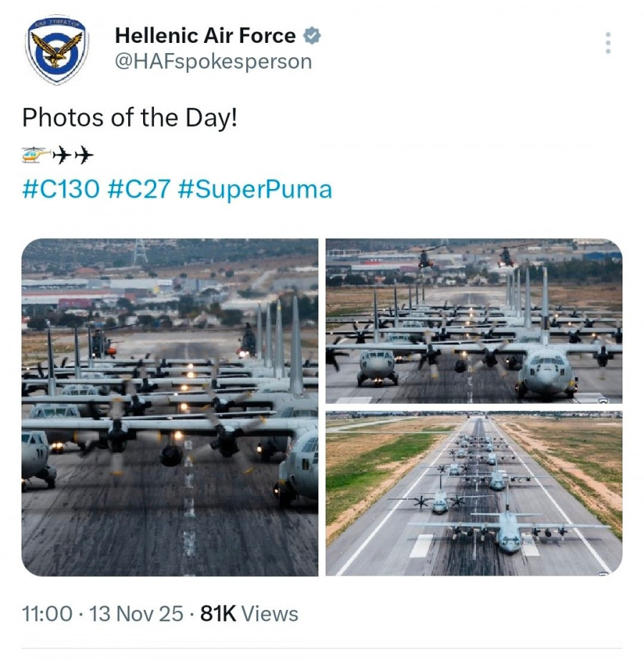Open the Hellenic Air Force profile avatar

click(x=57, y=49)
